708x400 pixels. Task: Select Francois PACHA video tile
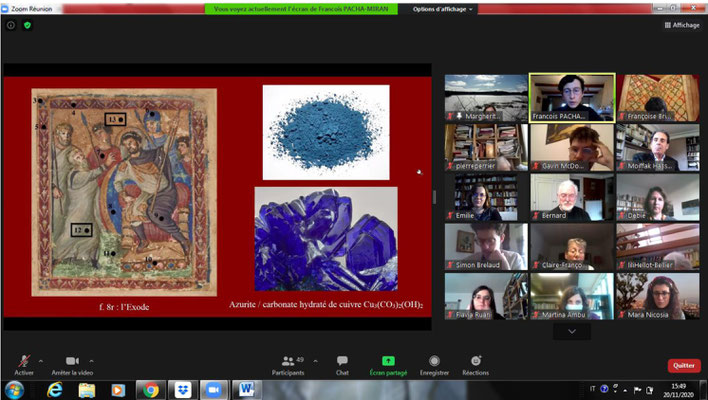(x=572, y=98)
